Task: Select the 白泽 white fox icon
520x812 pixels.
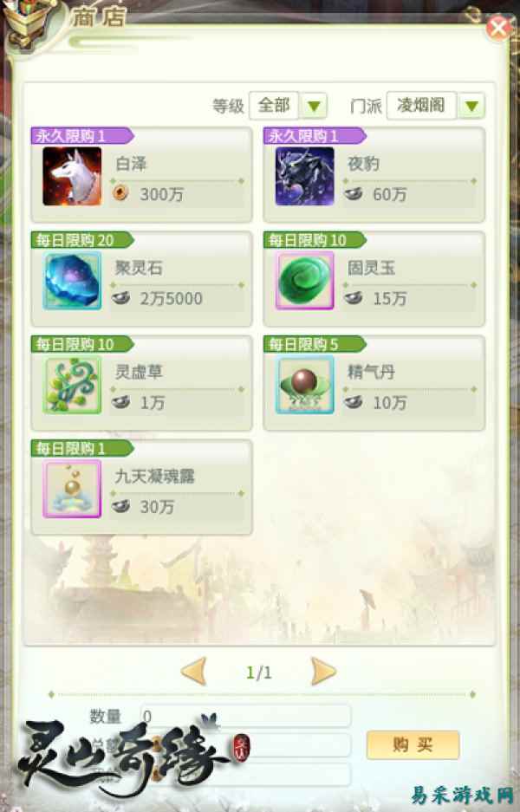Action: 72,176
